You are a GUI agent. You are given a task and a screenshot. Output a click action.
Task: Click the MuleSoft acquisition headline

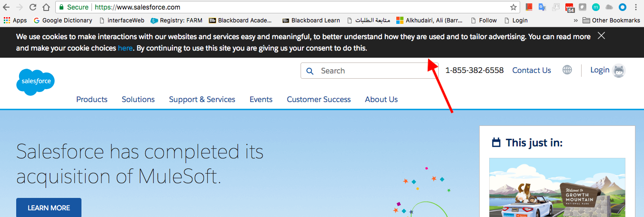tap(140, 164)
